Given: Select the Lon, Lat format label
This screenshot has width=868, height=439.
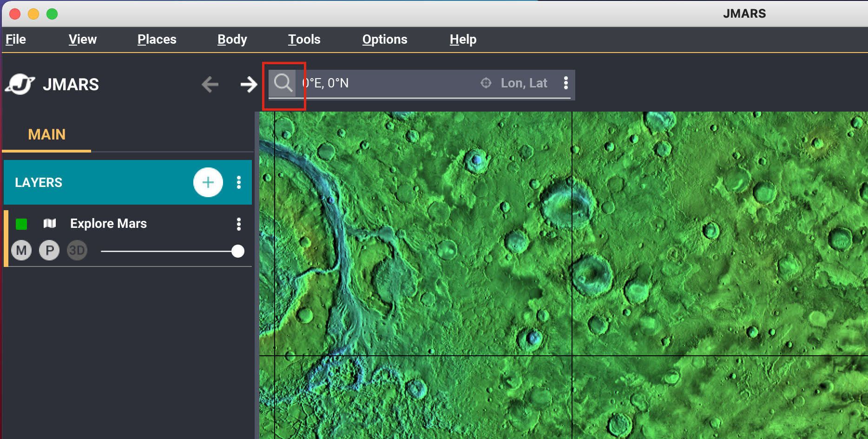Looking at the screenshot, I should tap(524, 83).
